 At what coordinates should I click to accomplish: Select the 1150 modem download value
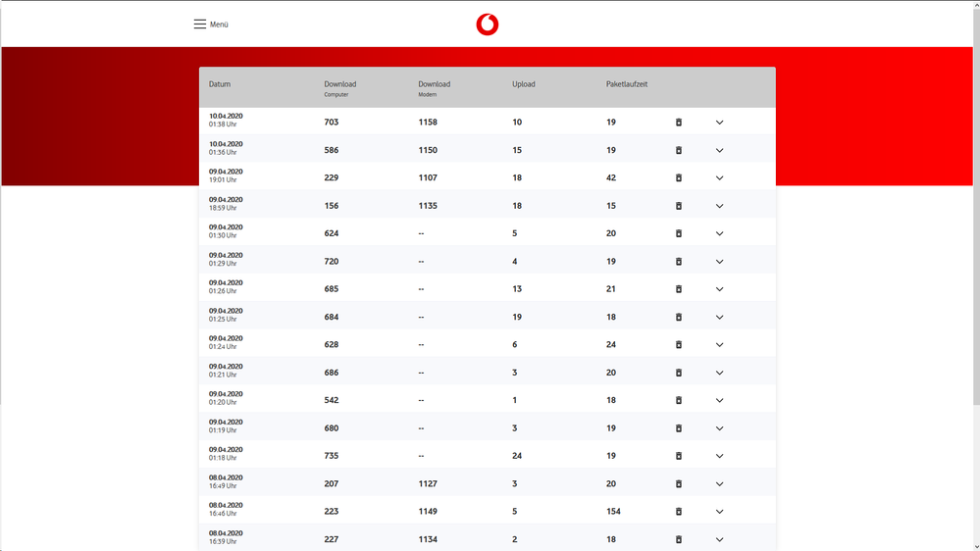[428, 150]
